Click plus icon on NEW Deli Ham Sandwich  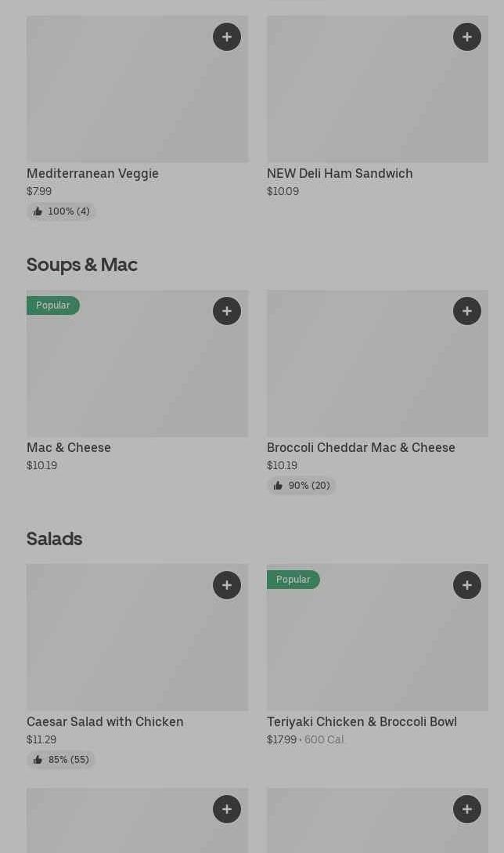click(x=467, y=37)
